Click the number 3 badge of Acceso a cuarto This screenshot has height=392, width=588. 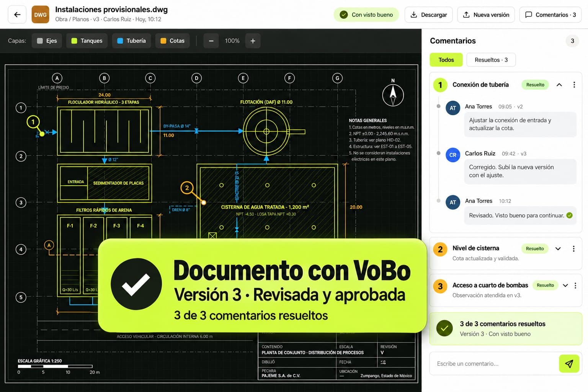point(440,286)
